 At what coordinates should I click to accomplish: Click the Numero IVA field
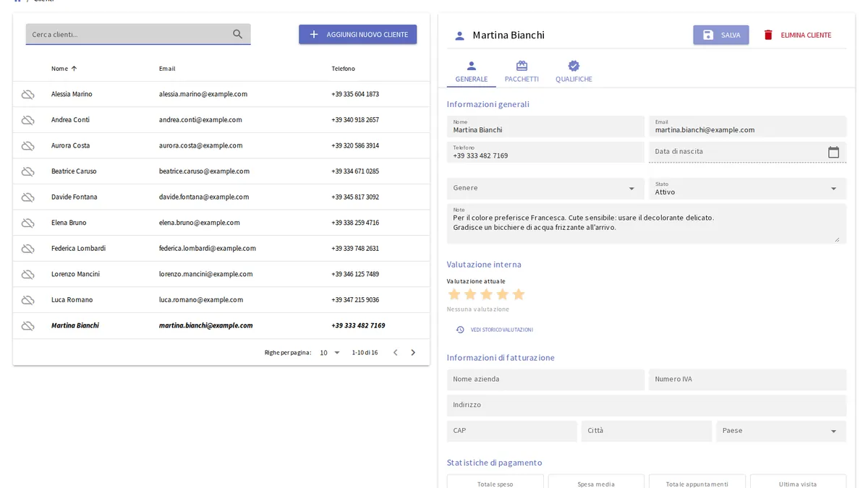point(747,380)
